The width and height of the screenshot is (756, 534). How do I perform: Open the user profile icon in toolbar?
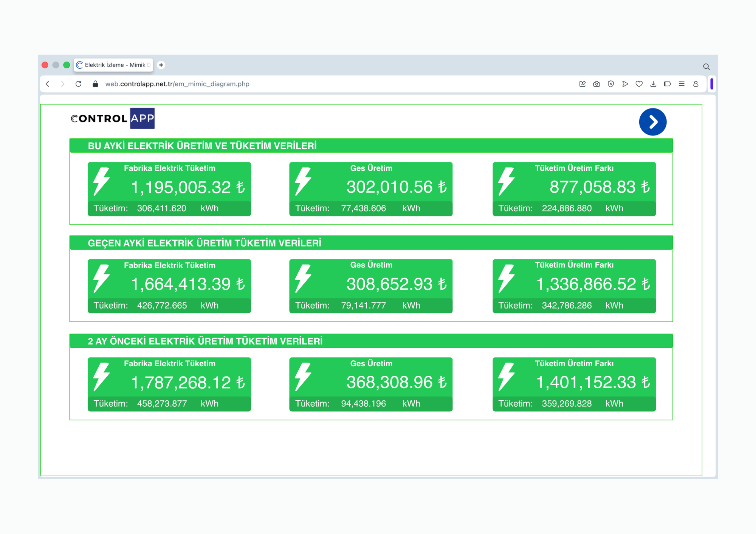696,84
